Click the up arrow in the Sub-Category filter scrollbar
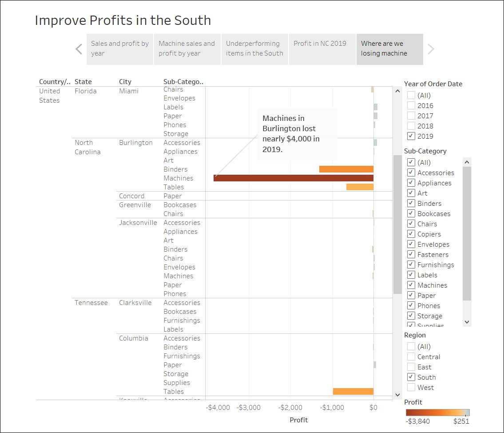Screen dimensions: 504x433 (x=466, y=162)
